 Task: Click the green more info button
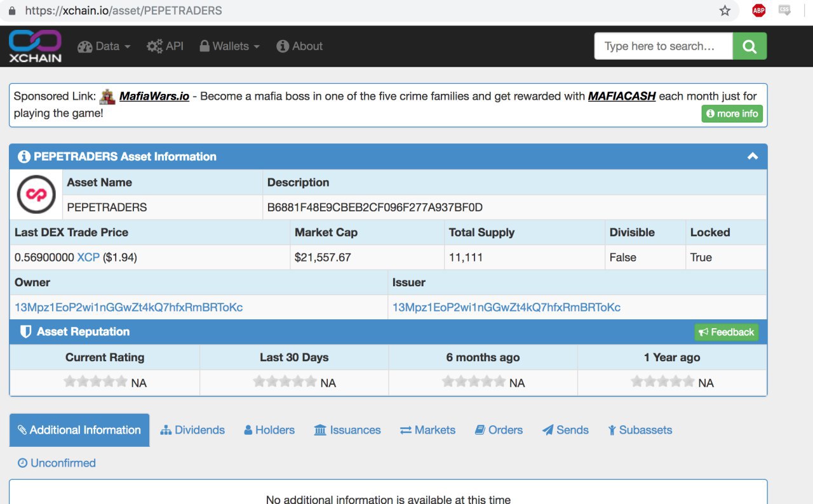pyautogui.click(x=732, y=114)
